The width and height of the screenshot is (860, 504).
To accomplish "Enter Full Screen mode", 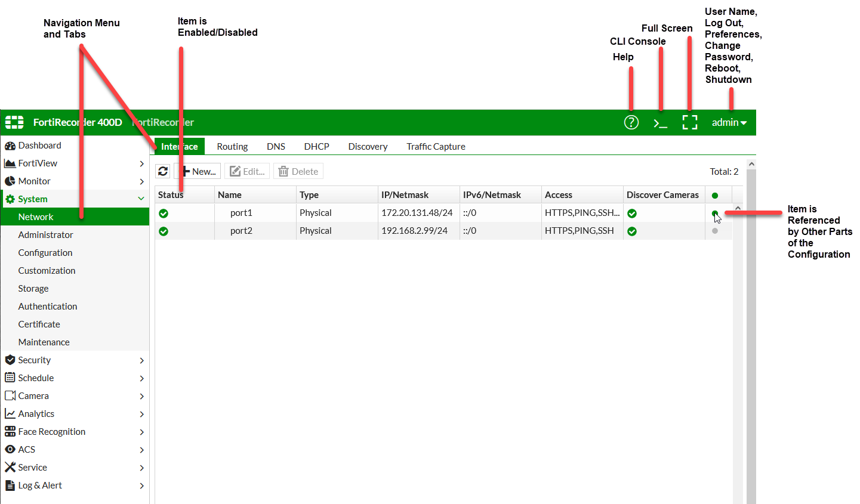I will [690, 122].
